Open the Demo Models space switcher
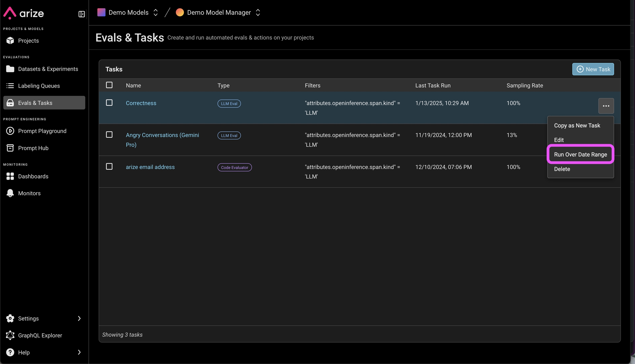Viewport: 635px width, 364px height. [128, 12]
